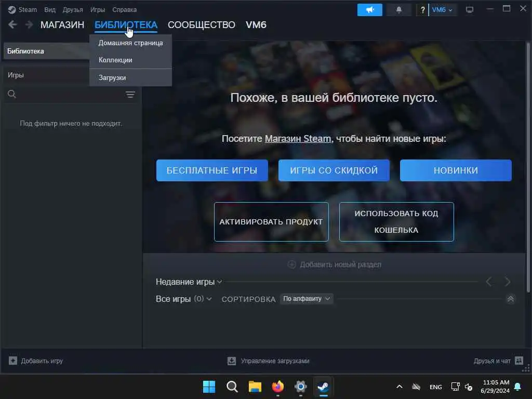This screenshot has width=532, height=399.
Task: Open Firefox from the taskbar
Action: [x=278, y=387]
